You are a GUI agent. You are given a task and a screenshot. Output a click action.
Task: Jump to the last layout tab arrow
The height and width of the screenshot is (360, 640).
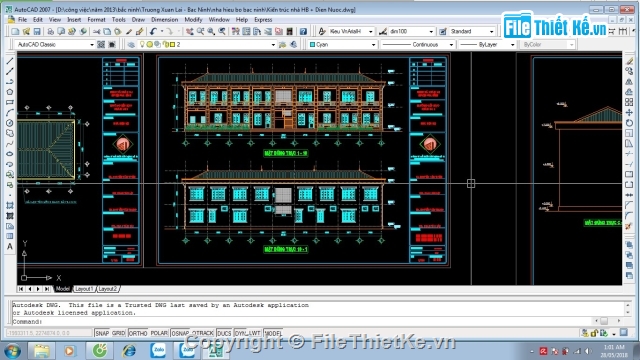coord(47,289)
